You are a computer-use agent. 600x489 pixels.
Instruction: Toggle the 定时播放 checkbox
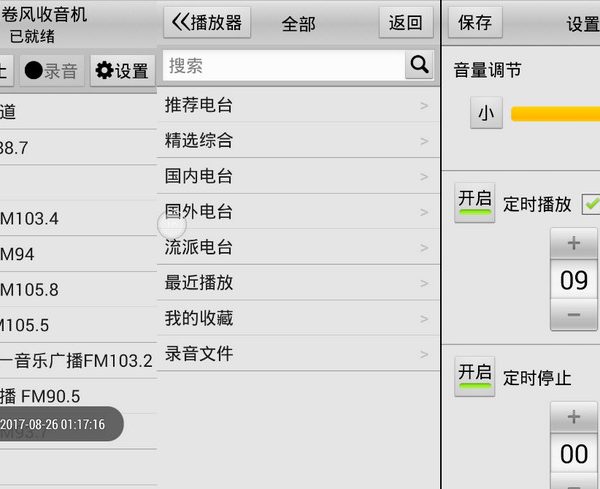click(x=591, y=204)
